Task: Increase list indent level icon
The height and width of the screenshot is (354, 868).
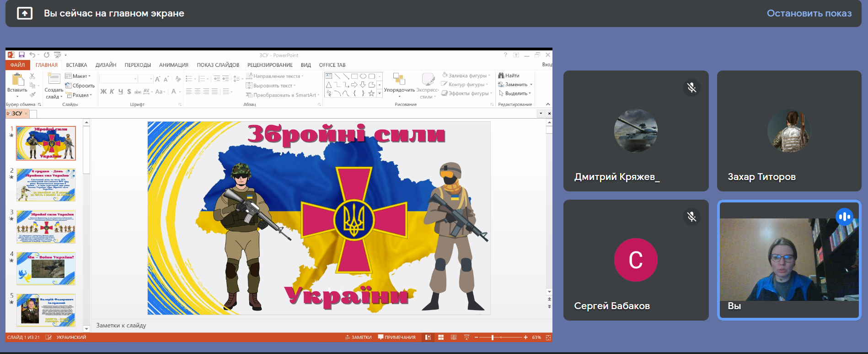Action: [x=225, y=79]
